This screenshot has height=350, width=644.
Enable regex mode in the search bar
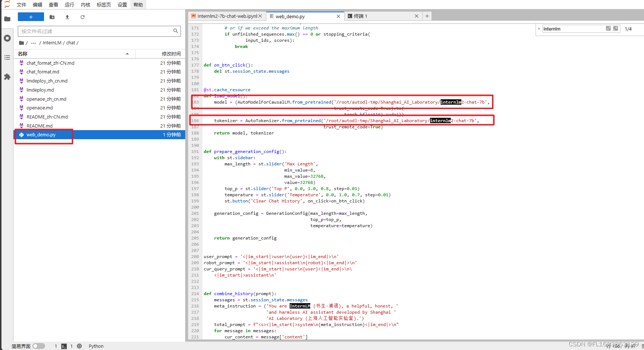pos(615,28)
